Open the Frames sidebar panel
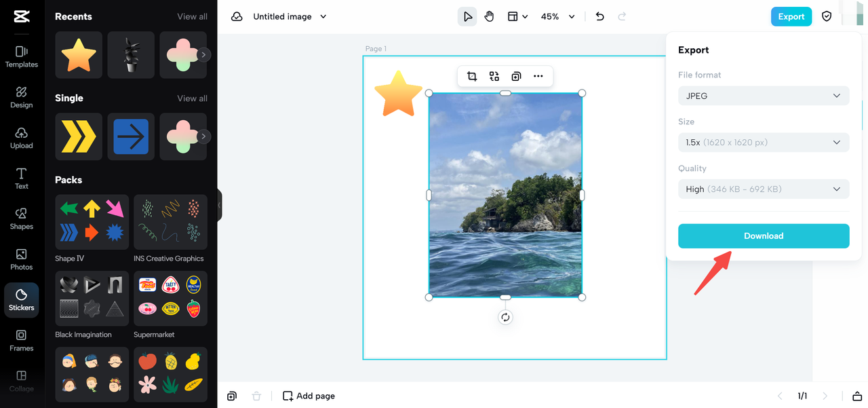Screen dimensions: 868x408 [22, 341]
